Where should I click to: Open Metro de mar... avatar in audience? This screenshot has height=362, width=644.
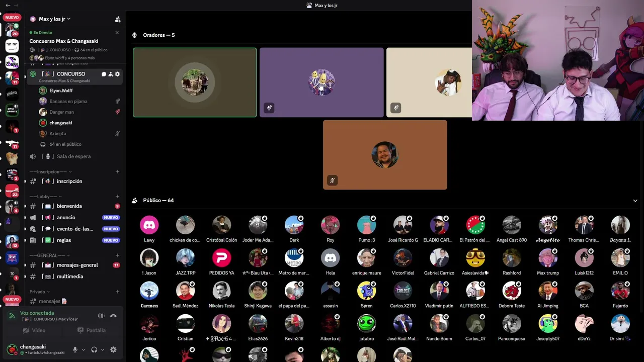click(x=294, y=258)
